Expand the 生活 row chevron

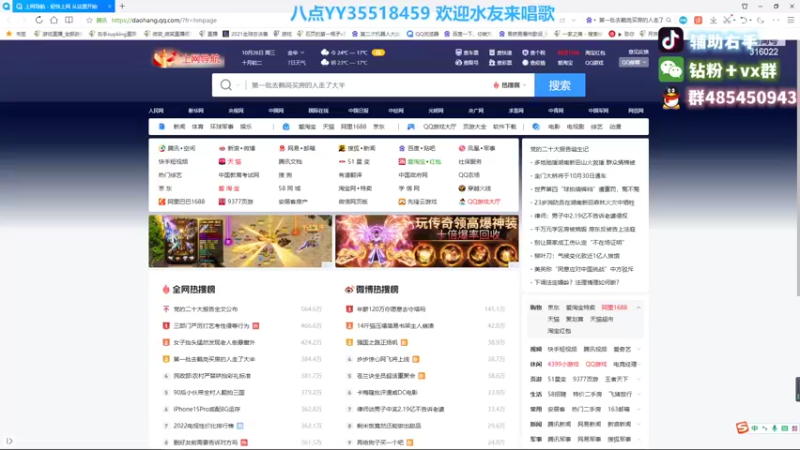(638, 394)
